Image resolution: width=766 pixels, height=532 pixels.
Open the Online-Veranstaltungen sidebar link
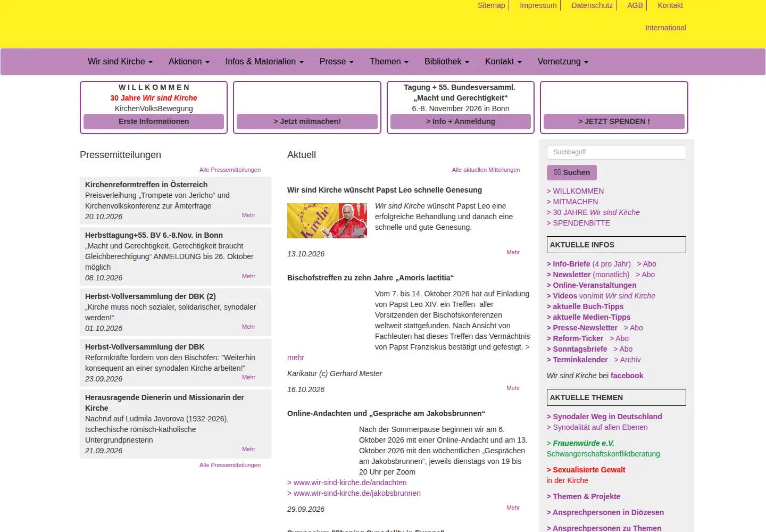pyautogui.click(x=592, y=285)
